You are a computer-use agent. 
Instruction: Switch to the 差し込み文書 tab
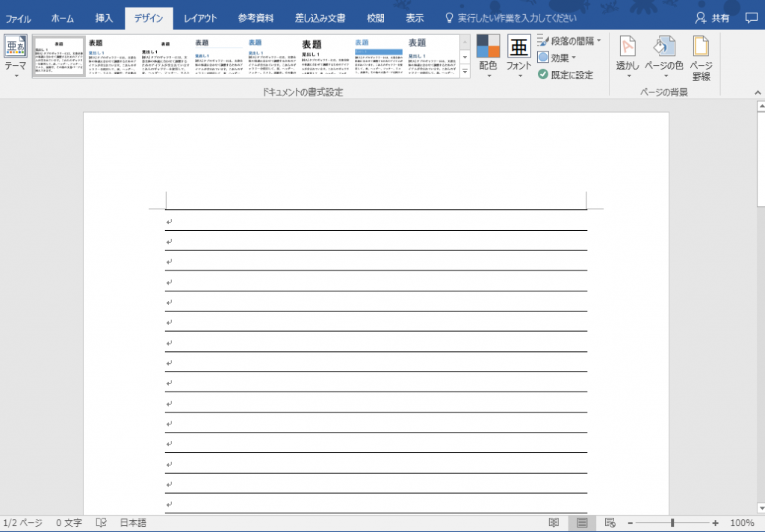pyautogui.click(x=320, y=19)
